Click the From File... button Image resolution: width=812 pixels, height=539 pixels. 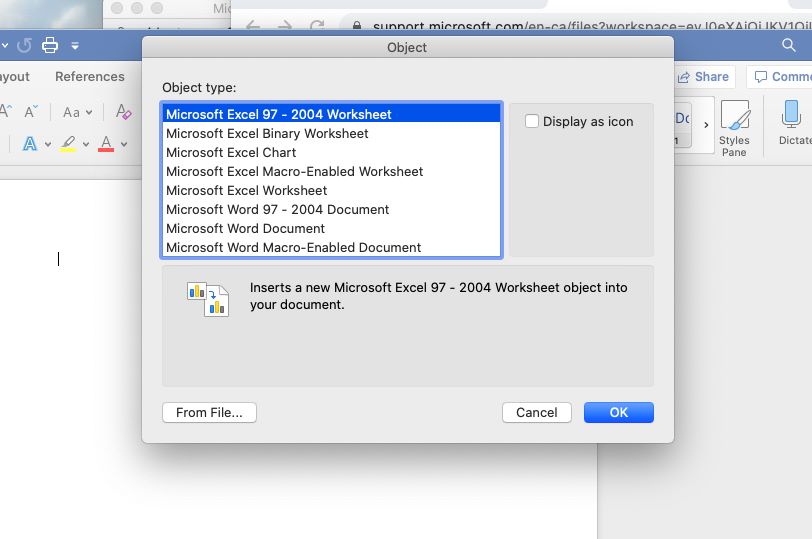click(209, 413)
